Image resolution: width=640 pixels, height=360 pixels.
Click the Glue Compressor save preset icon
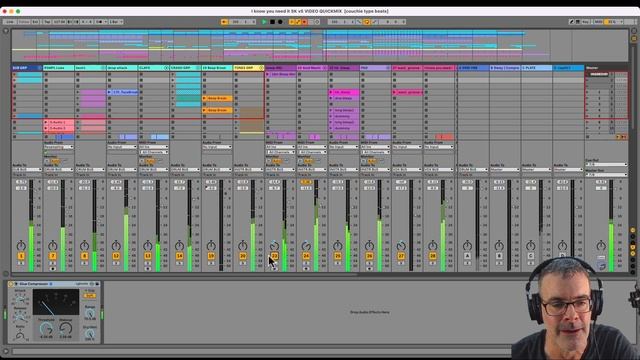click(x=97, y=284)
